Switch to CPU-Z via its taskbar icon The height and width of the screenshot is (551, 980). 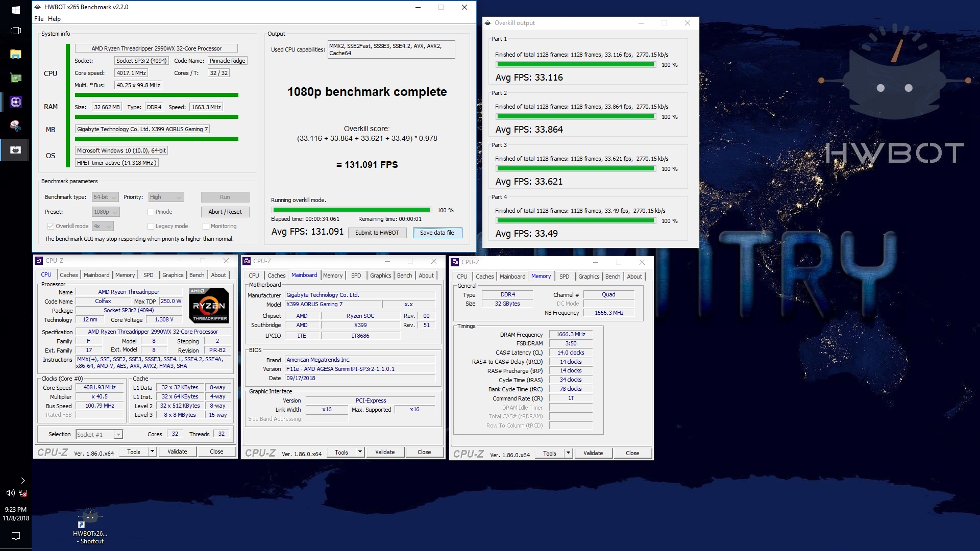15,102
